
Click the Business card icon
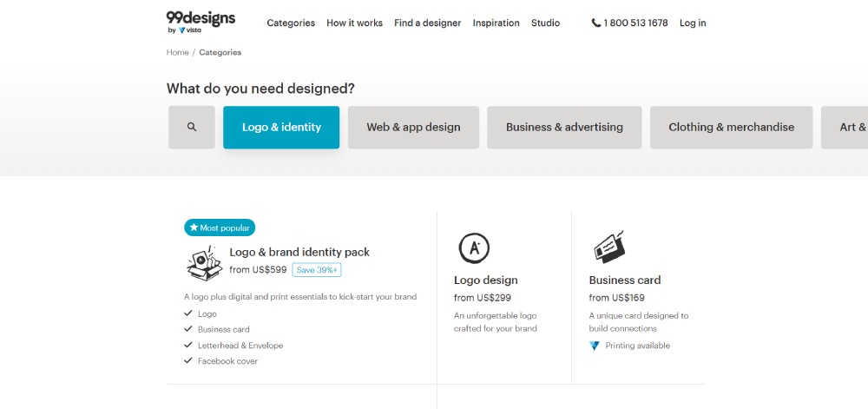pos(608,247)
